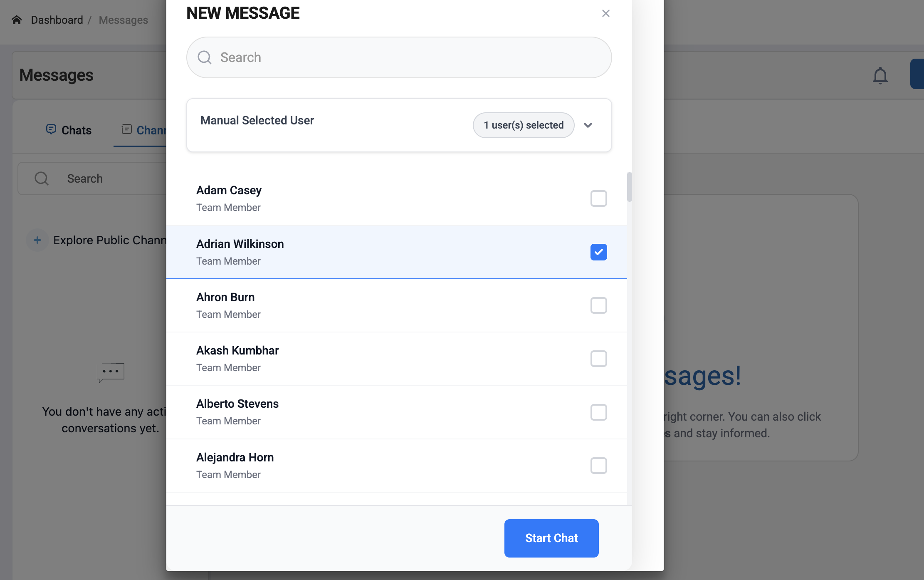Select Akash Kumbhar's checkbox
The height and width of the screenshot is (580, 924).
pyautogui.click(x=598, y=359)
